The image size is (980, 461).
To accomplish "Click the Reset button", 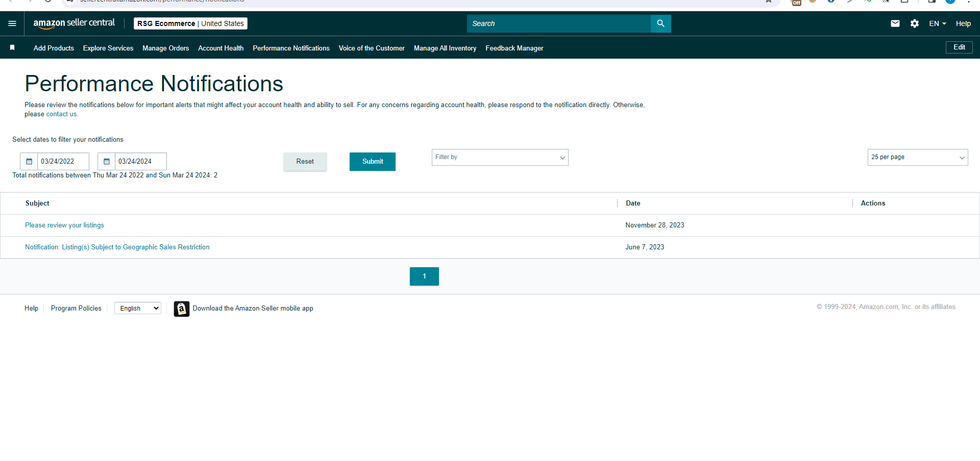I will coord(305,161).
